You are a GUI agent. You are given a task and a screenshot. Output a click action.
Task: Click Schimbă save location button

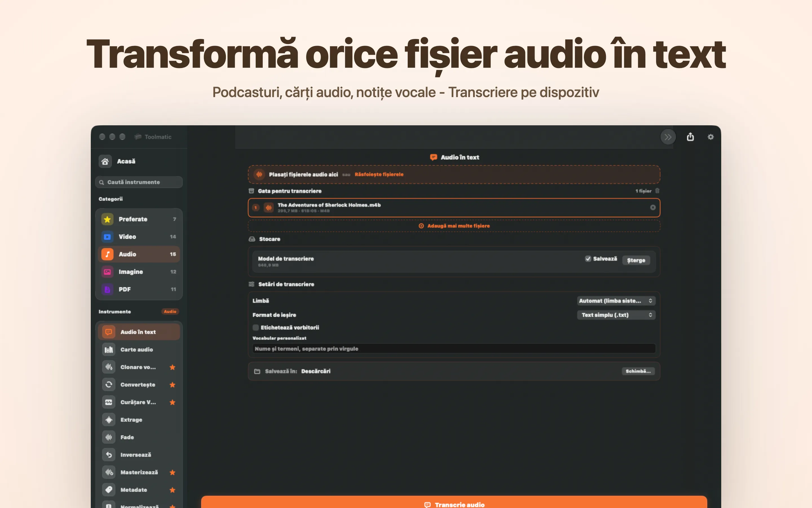[x=638, y=371]
